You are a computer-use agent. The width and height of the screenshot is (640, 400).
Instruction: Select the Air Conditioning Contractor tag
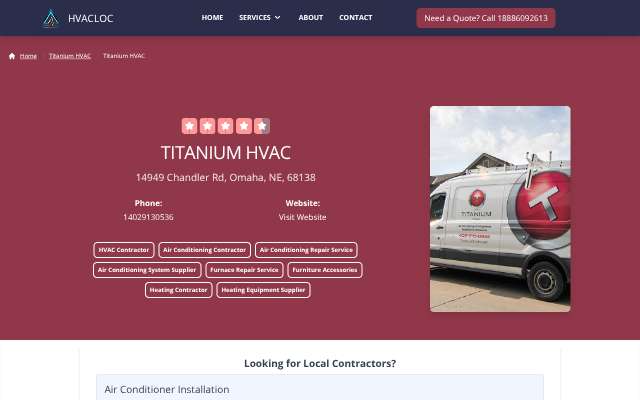click(x=204, y=250)
